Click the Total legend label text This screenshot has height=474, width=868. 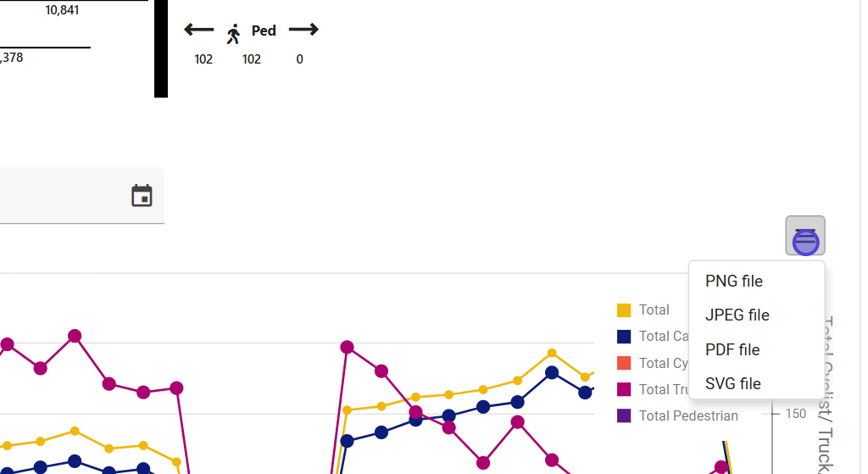pos(654,310)
